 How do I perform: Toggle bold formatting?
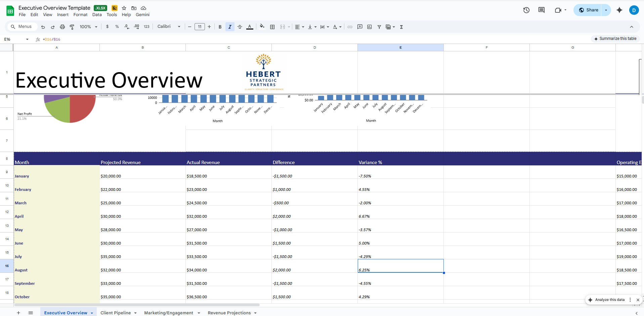click(x=220, y=27)
